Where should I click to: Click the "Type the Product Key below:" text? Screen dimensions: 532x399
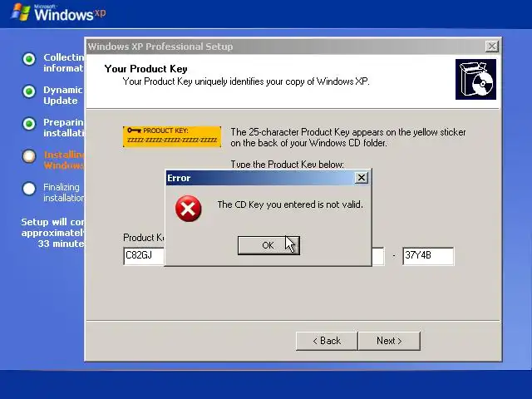[x=288, y=165]
